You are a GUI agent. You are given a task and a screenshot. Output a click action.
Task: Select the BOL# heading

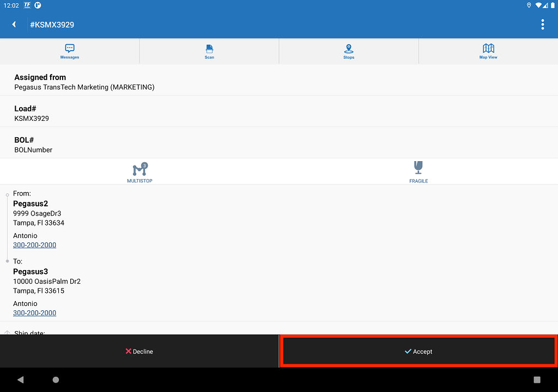click(24, 140)
